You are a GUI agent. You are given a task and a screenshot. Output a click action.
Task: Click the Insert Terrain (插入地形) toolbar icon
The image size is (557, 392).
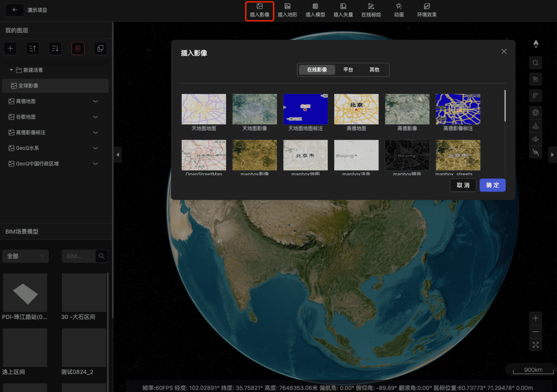pos(287,10)
